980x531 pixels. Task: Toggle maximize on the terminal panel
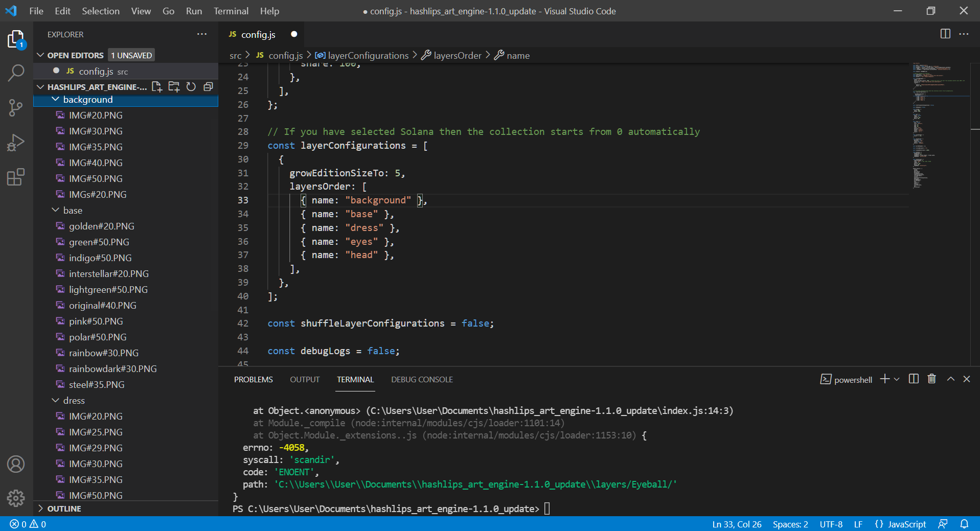tap(950, 379)
